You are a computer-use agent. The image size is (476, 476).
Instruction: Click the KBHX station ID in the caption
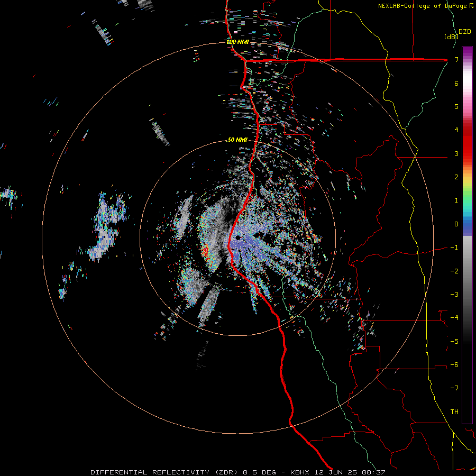point(300,472)
